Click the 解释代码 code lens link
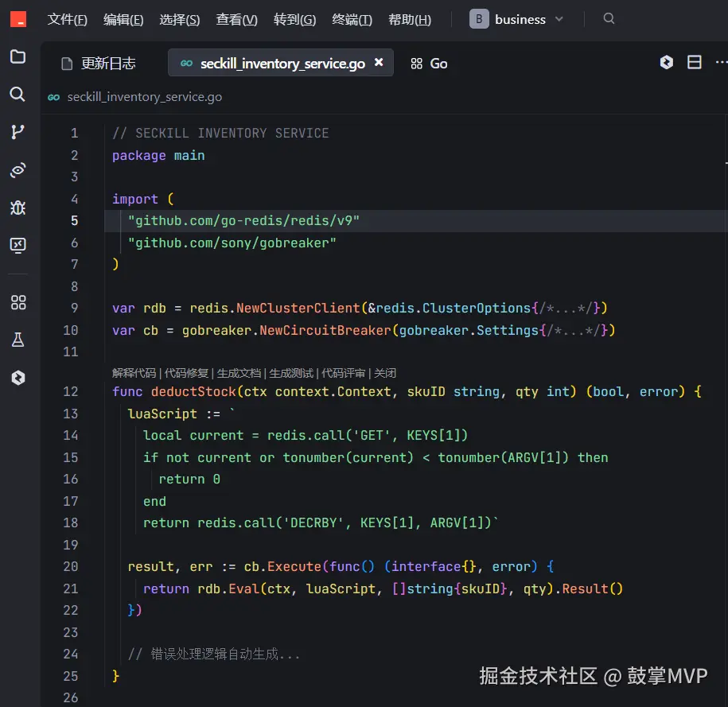Viewport: 728px width, 707px height. point(134,373)
